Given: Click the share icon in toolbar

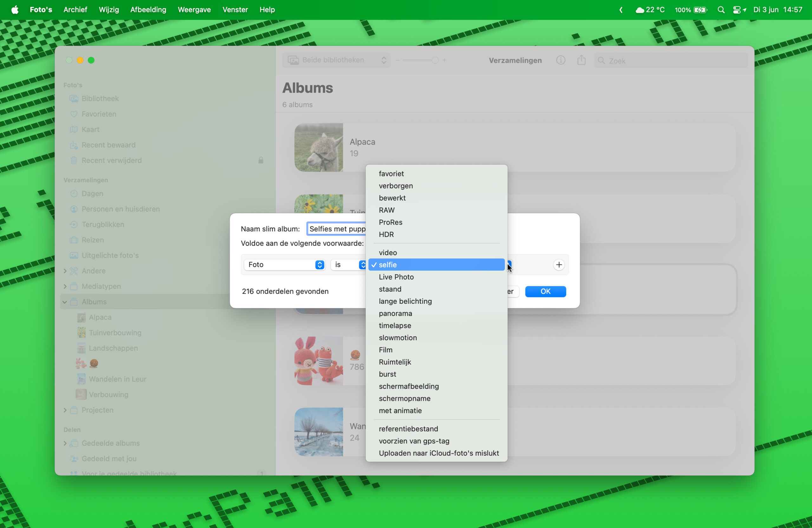Looking at the screenshot, I should [x=581, y=60].
